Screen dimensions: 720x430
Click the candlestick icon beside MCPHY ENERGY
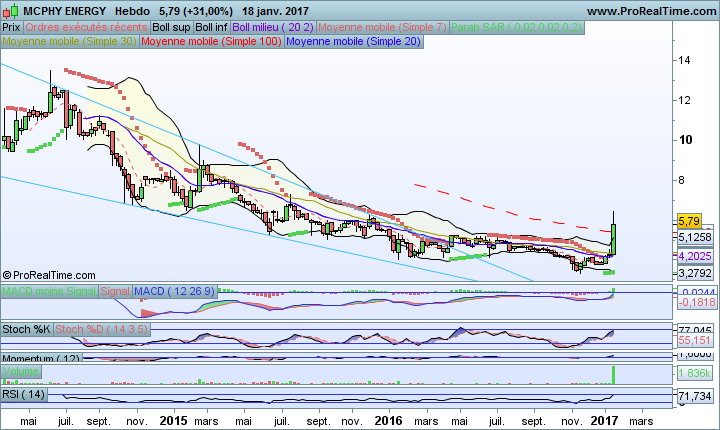11,11
